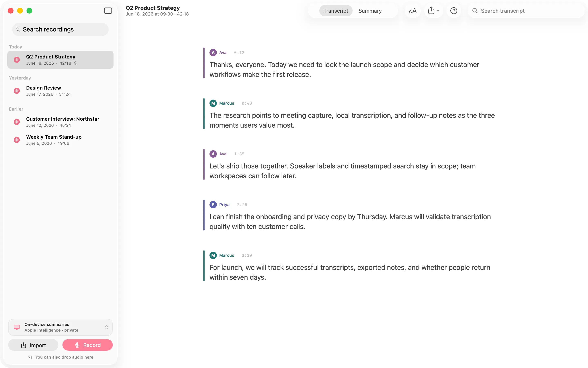Click the waveform icon beside Design Review
Image resolution: width=588 pixels, height=368 pixels.
point(17,91)
